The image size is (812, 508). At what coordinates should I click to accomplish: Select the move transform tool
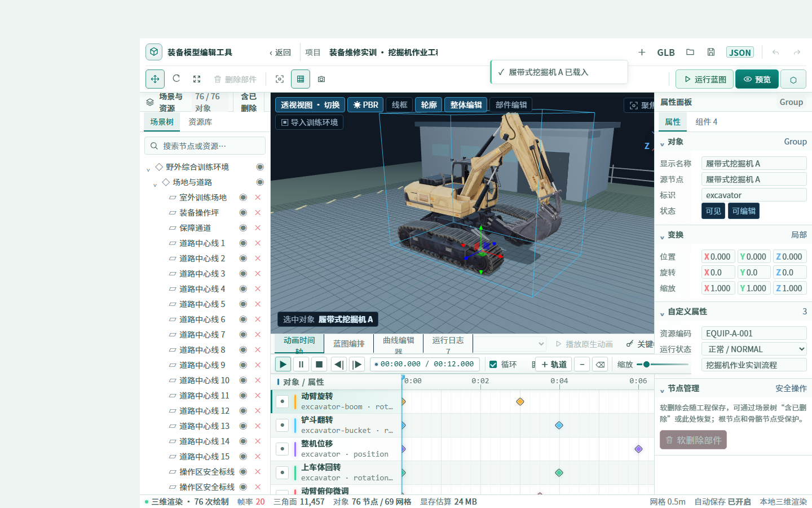click(155, 79)
